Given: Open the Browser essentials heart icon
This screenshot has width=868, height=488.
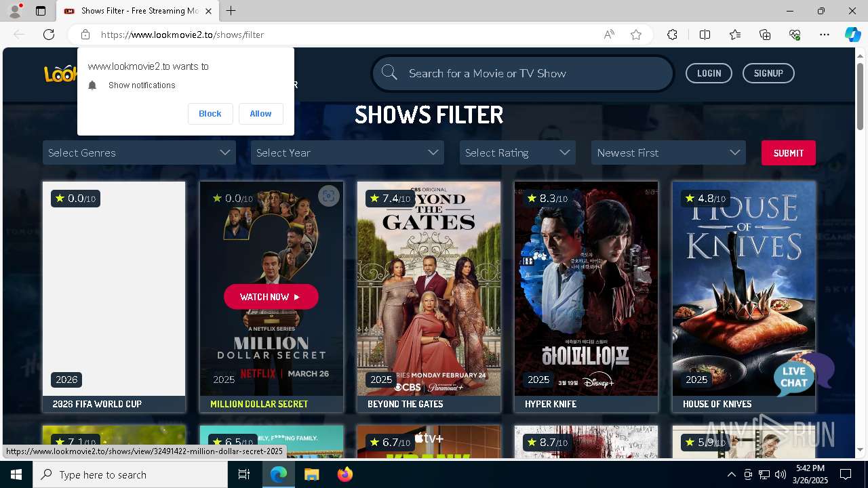Looking at the screenshot, I should (x=795, y=35).
